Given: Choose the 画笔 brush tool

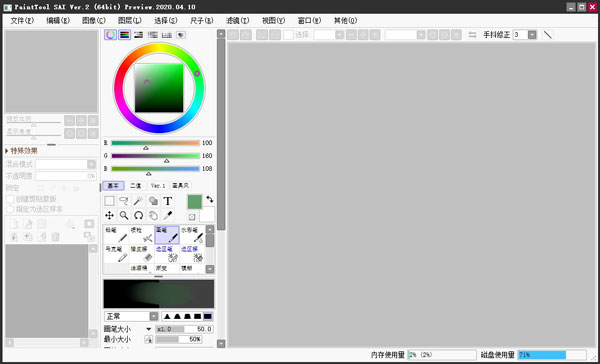Looking at the screenshot, I should click(167, 235).
